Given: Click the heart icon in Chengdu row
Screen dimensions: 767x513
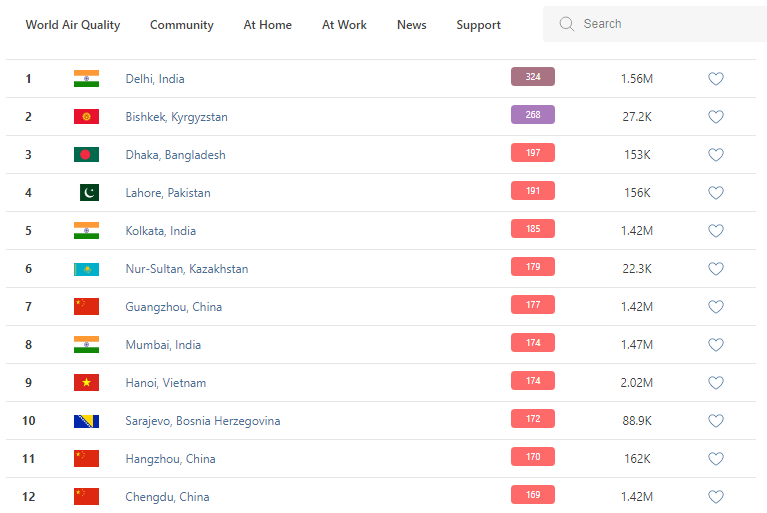Looking at the screenshot, I should point(715,497).
